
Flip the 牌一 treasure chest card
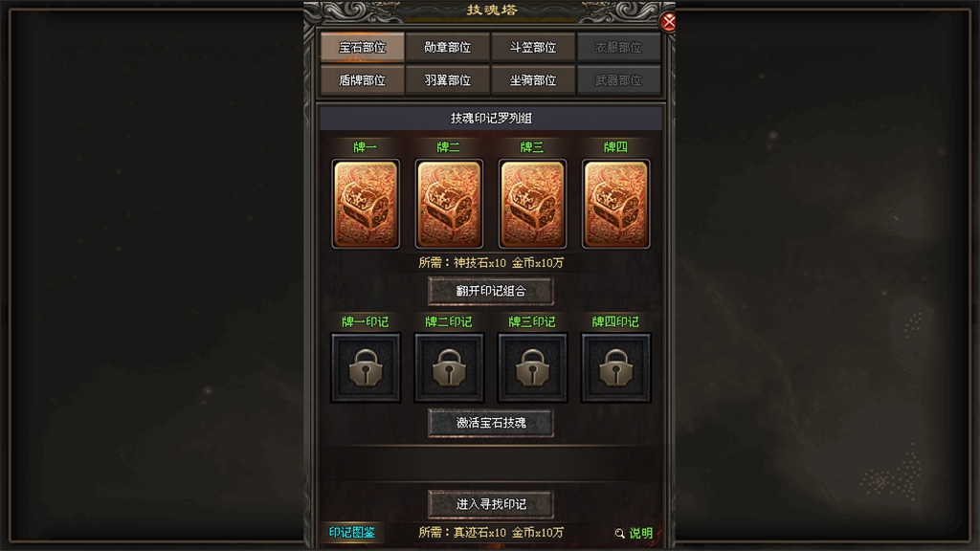pyautogui.click(x=366, y=204)
